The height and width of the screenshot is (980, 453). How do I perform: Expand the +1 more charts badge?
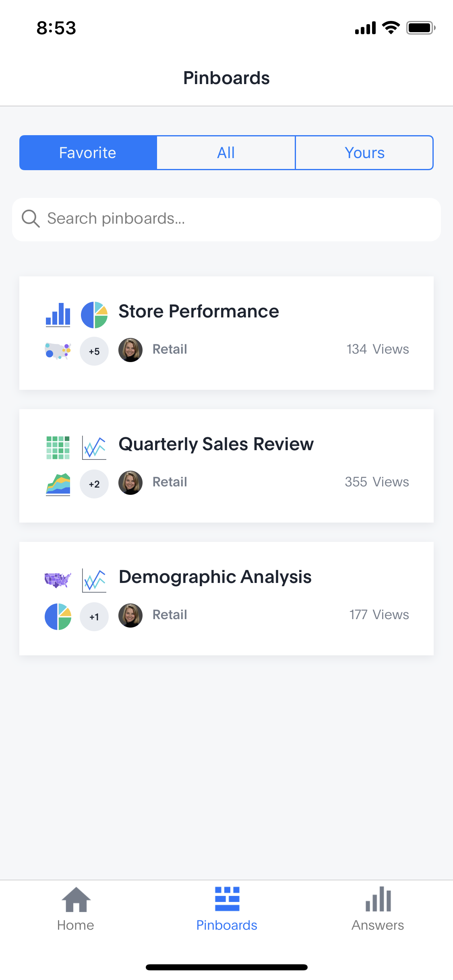[94, 617]
